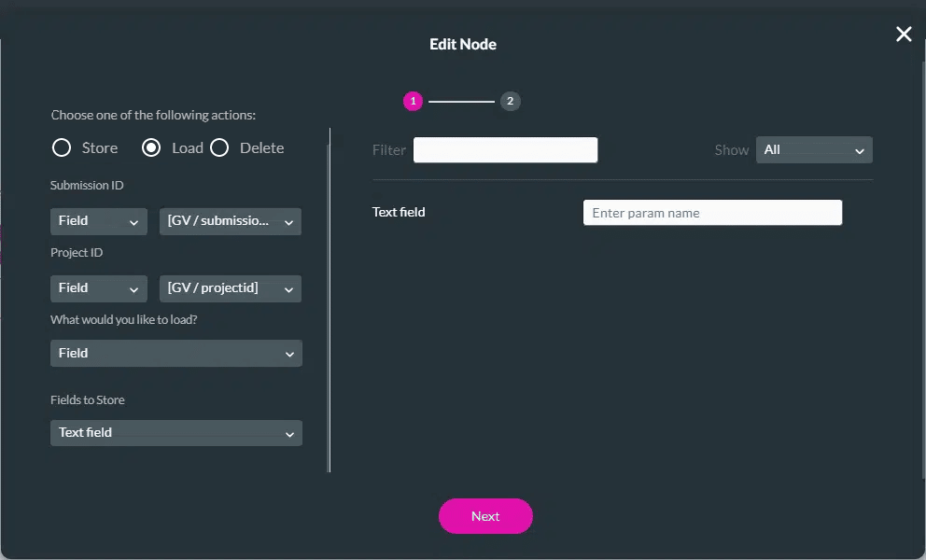Open the Show All filter dropdown

[x=813, y=150]
